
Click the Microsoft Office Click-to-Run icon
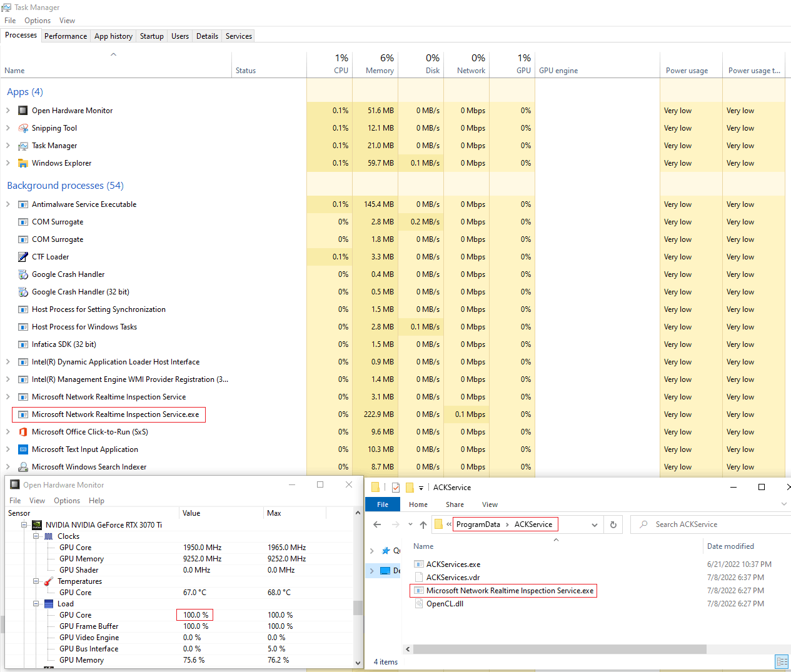pos(23,432)
